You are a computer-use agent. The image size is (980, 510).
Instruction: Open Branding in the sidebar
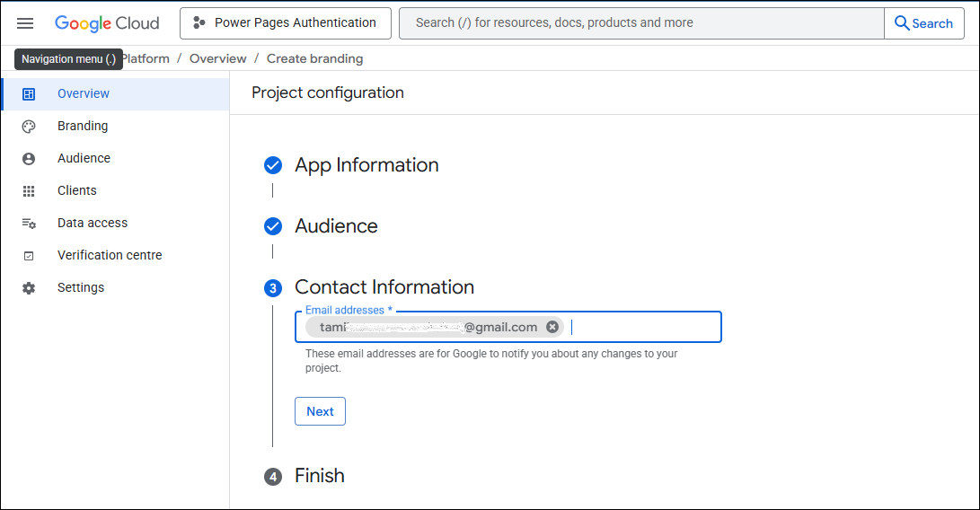[x=116, y=127]
